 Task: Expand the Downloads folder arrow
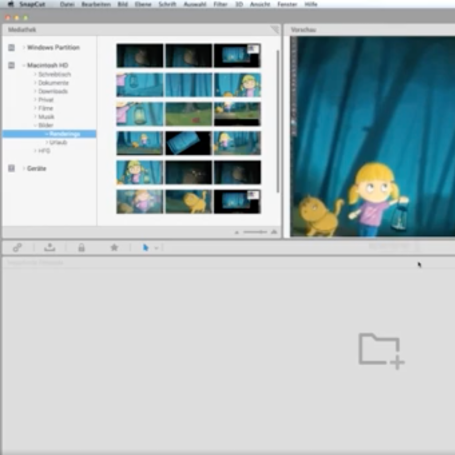tap(35, 91)
